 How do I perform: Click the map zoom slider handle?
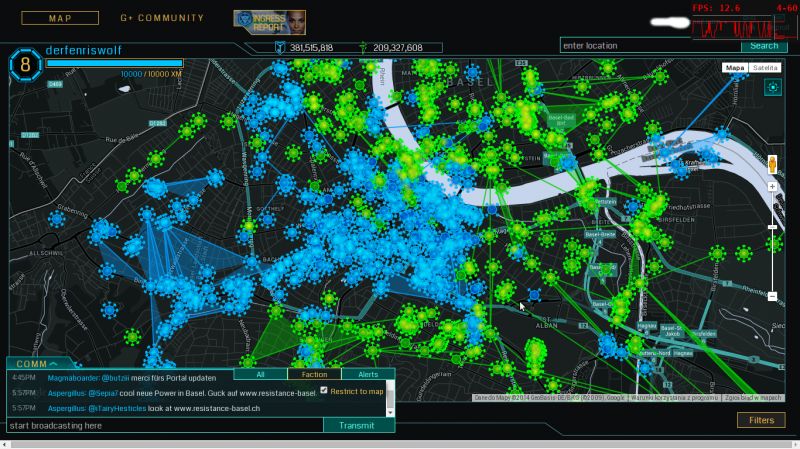(772, 227)
